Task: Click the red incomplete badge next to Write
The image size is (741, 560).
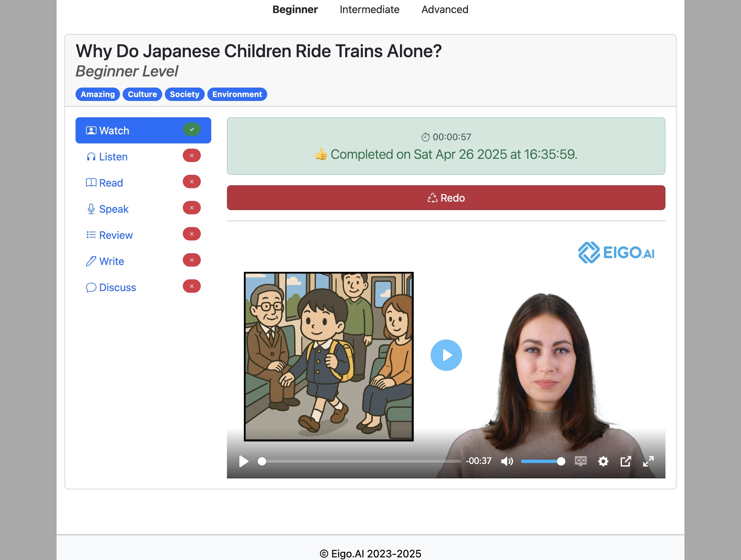Action: point(192,260)
